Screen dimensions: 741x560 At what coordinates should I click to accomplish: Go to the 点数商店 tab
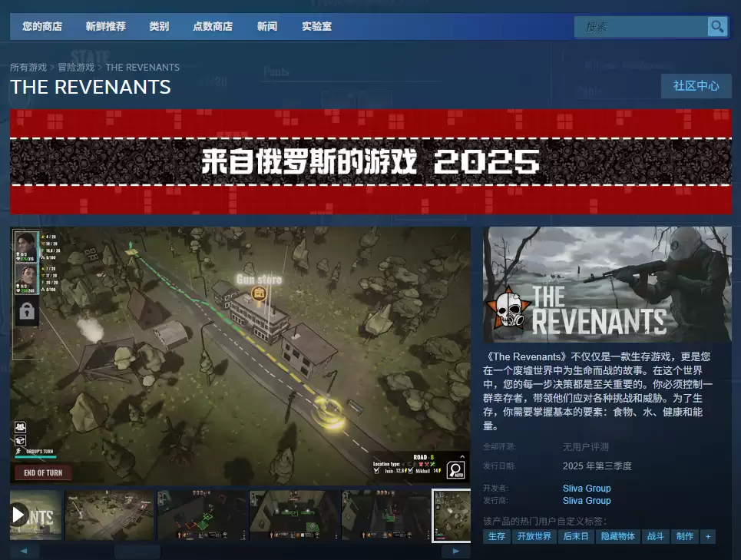213,26
